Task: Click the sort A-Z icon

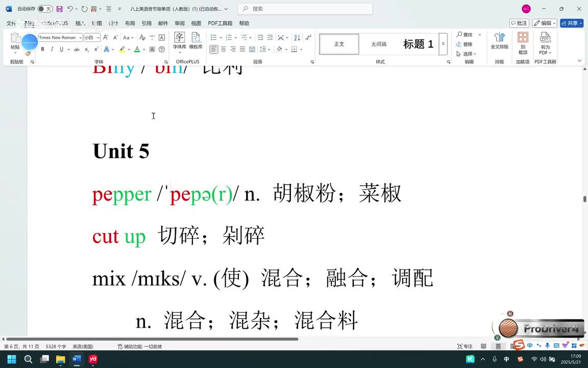Action: tap(297, 37)
